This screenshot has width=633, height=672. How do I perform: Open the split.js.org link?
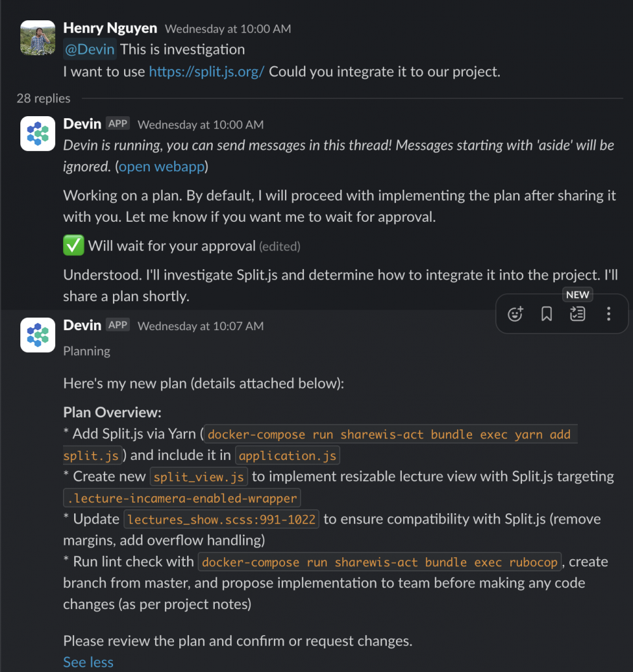point(207,72)
